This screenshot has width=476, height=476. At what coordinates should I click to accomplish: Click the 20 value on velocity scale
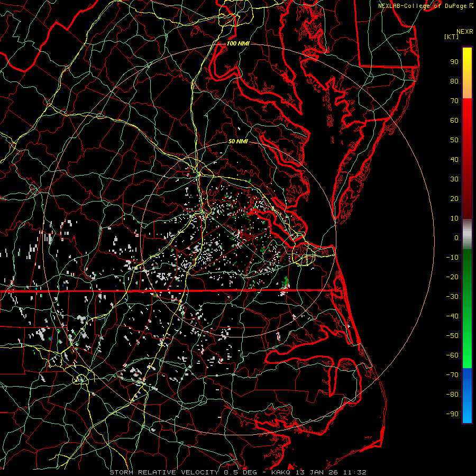454,199
